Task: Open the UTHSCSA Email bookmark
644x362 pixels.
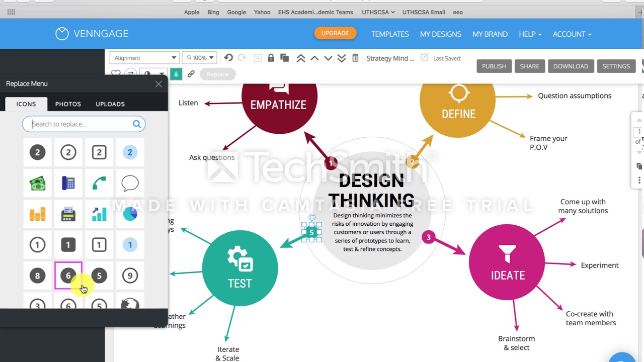Action: [424, 12]
